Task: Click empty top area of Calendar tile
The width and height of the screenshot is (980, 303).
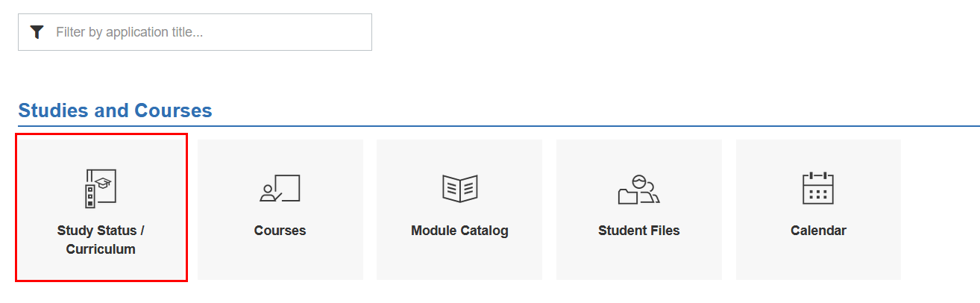Action: 818,151
